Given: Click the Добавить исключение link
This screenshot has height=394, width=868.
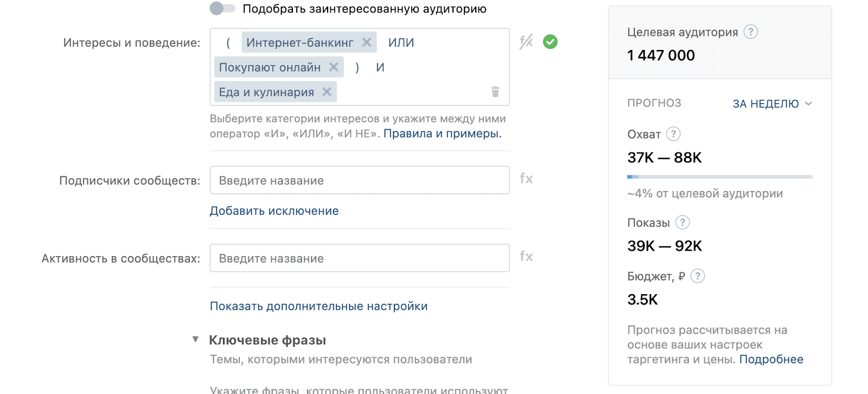Looking at the screenshot, I should point(274,211).
